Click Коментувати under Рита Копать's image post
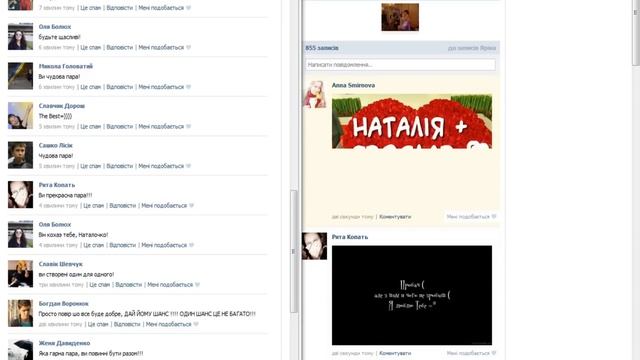640x360 pixels. [395, 353]
